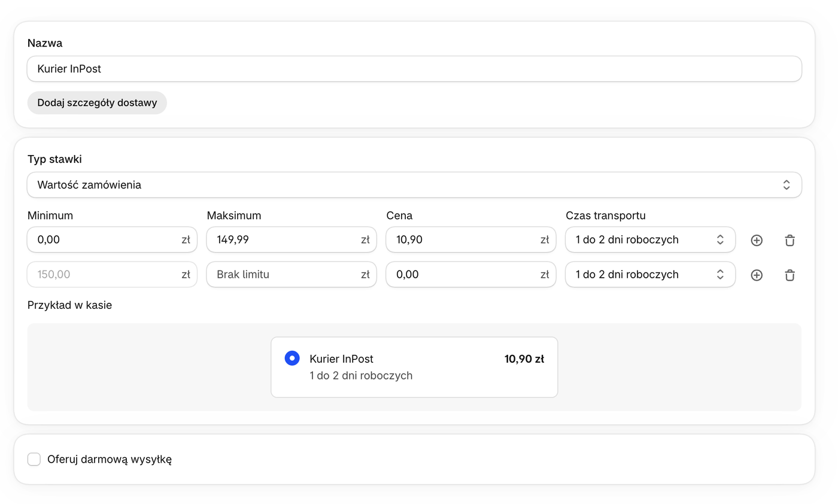Viewport: 838px width, 504px height.
Task: Click the Cena column label
Action: point(399,215)
